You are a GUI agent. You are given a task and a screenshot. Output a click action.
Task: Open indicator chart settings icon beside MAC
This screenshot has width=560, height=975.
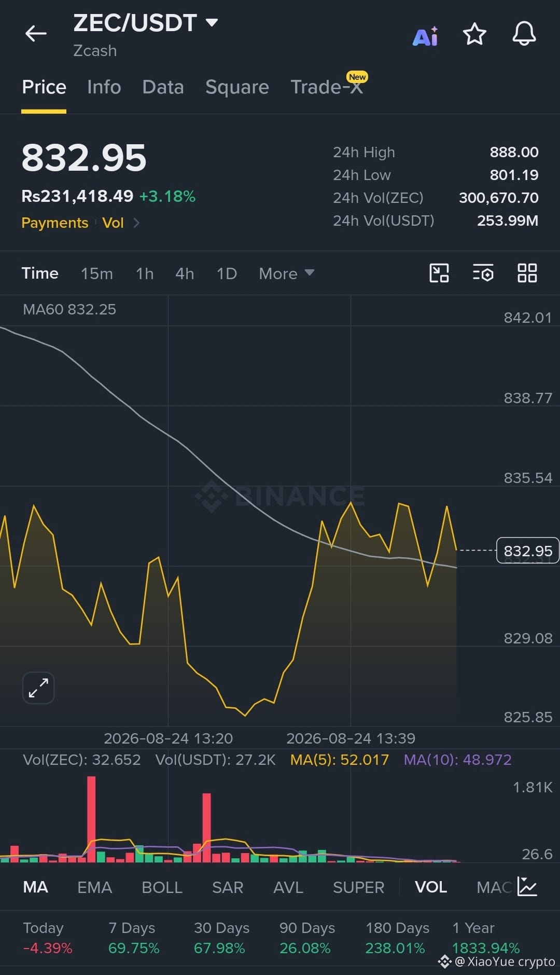[527, 887]
